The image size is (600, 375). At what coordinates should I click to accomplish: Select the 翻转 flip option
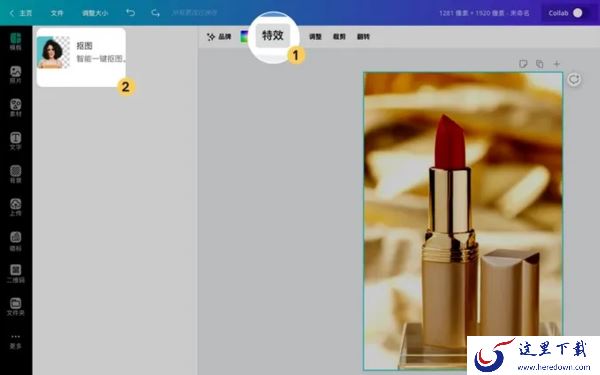coord(363,37)
